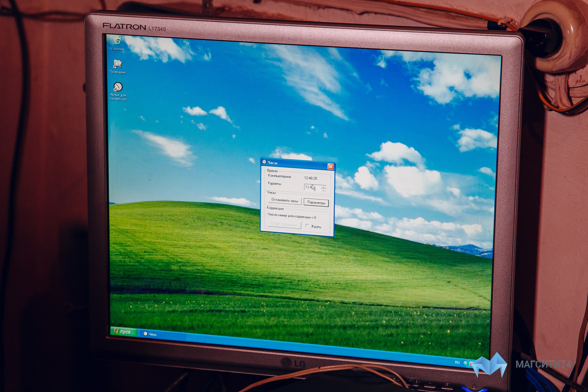Click the Старт коррекции button
Viewport: 588px width, 392px height.
[x=284, y=224]
